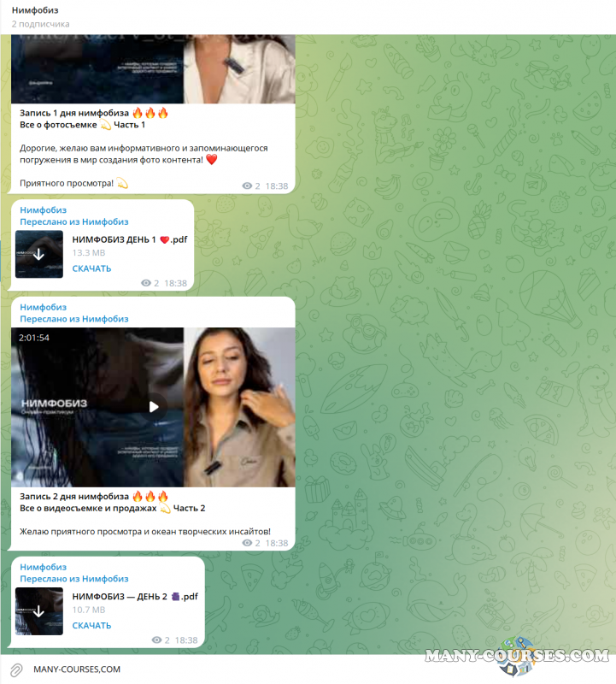Click the НИМФОБИЗ — ДЕНЬ 2 PDF download icon

pyautogui.click(x=39, y=610)
